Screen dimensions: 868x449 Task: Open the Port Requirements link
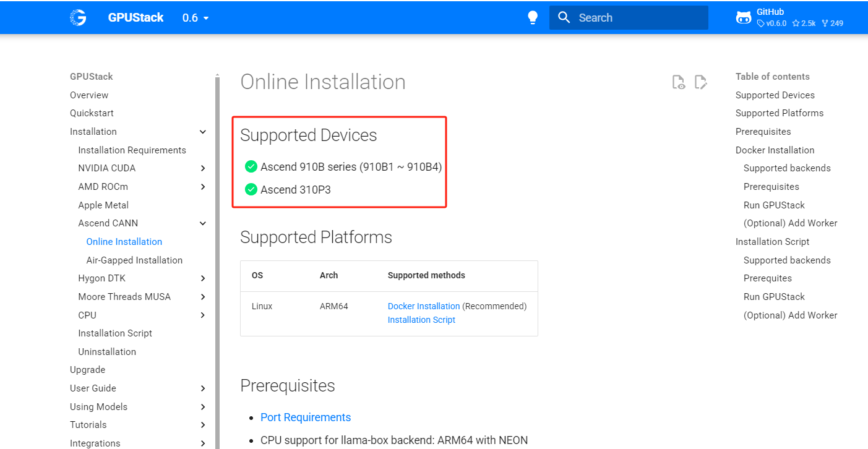pos(306,417)
